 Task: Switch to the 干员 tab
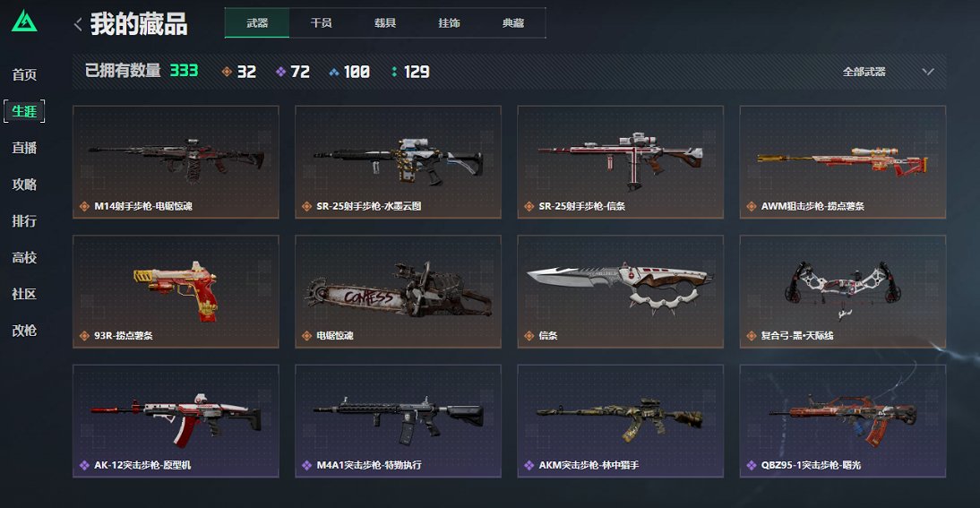tap(322, 23)
